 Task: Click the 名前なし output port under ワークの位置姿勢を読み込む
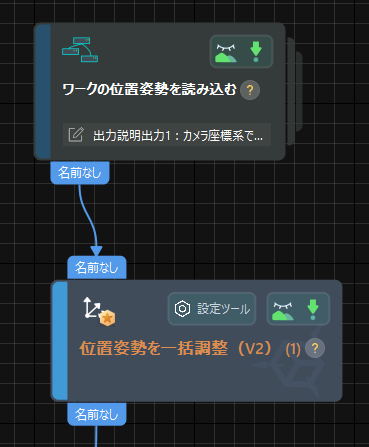pos(80,173)
